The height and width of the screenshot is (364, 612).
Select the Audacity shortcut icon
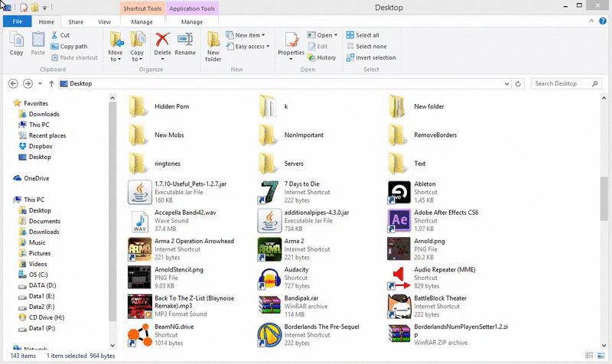269,278
